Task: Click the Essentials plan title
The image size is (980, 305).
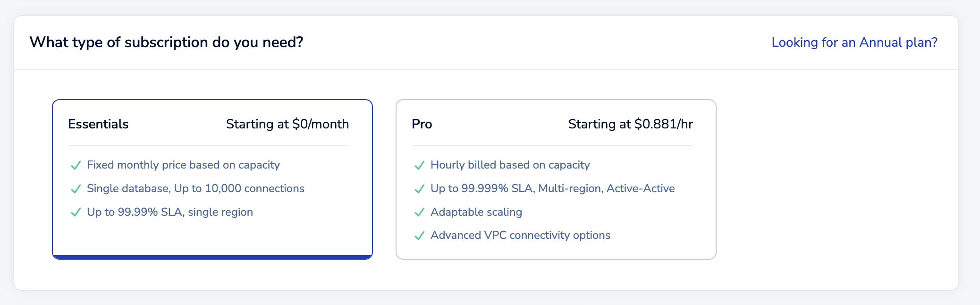Action: (x=98, y=124)
